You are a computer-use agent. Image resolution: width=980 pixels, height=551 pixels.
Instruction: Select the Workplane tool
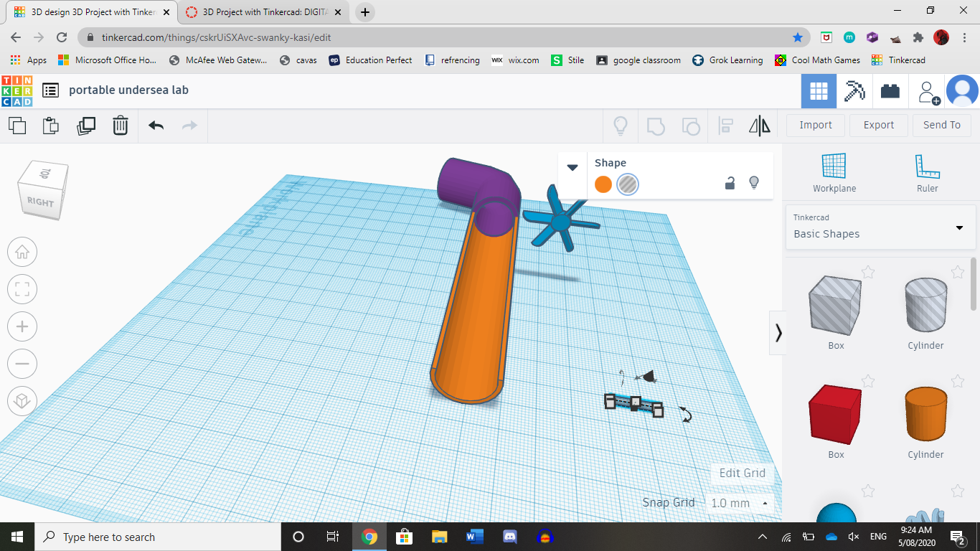[834, 173]
